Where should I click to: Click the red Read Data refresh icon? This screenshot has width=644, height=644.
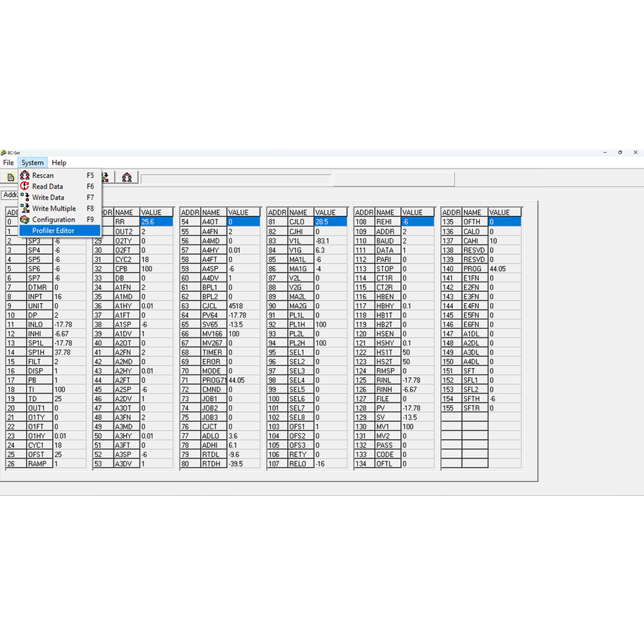pos(24,186)
